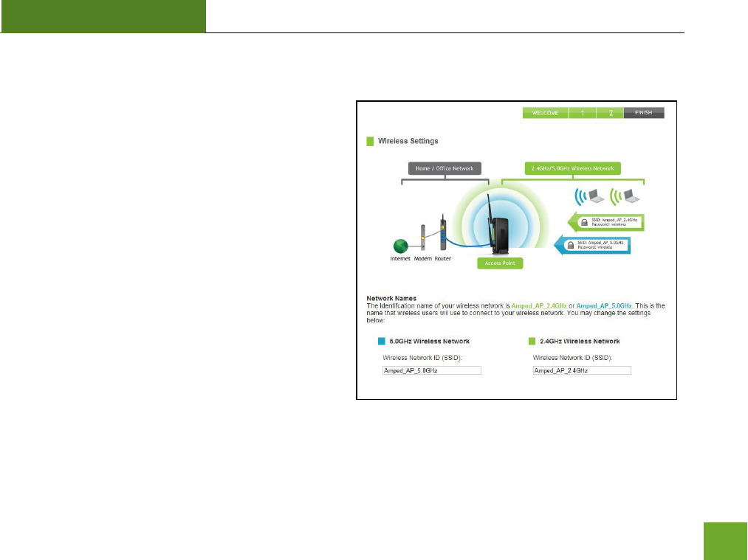Click the blue-signal laptop icon

click(x=590, y=196)
